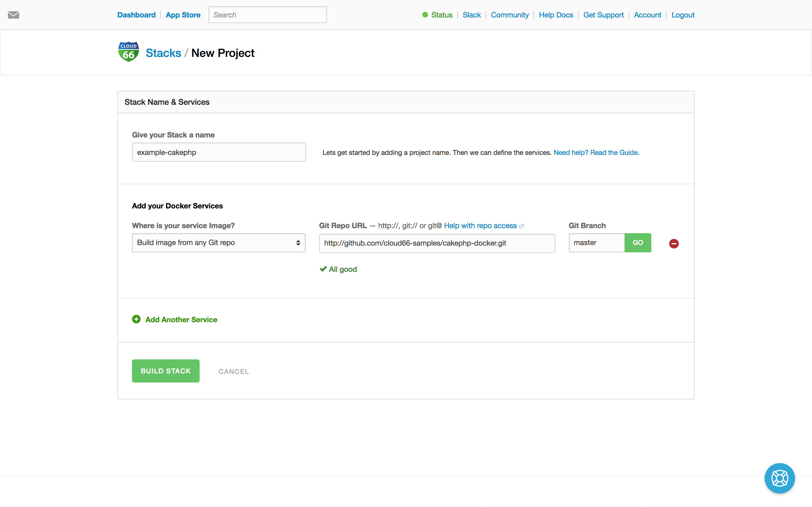Select the Build image from any Git repo dropdown
Image resolution: width=812 pixels, height=507 pixels.
pos(218,243)
